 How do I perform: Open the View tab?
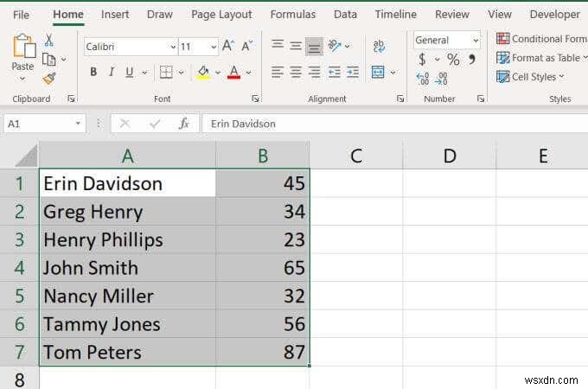pyautogui.click(x=500, y=15)
